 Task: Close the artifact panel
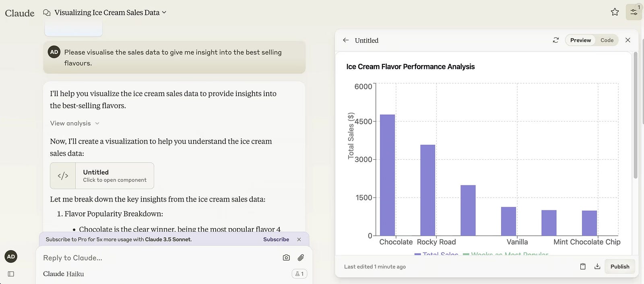click(x=628, y=40)
